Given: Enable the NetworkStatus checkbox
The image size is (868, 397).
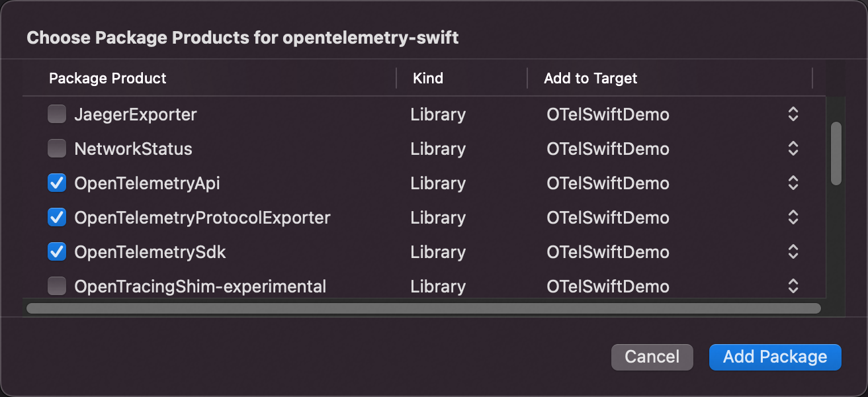Looking at the screenshot, I should tap(57, 148).
